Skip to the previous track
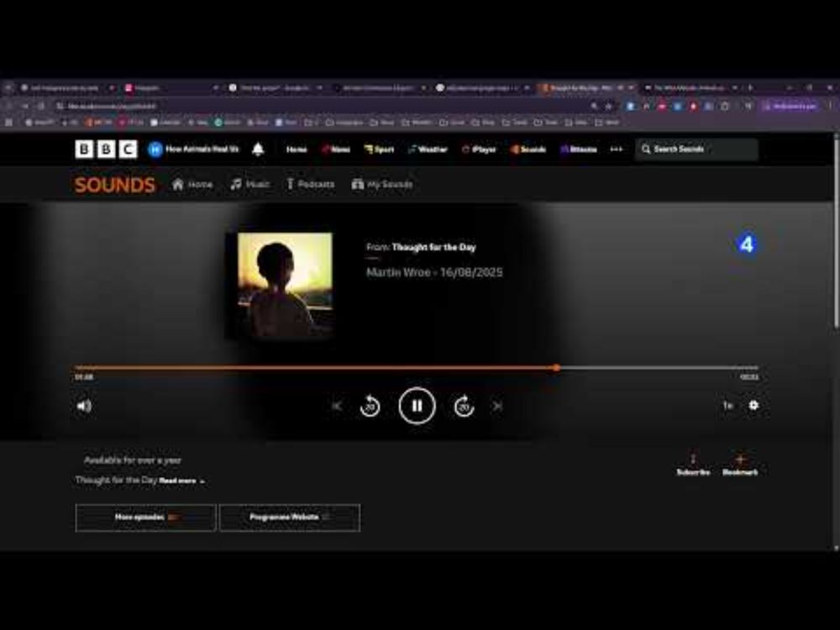This screenshot has width=840, height=630. (x=337, y=406)
